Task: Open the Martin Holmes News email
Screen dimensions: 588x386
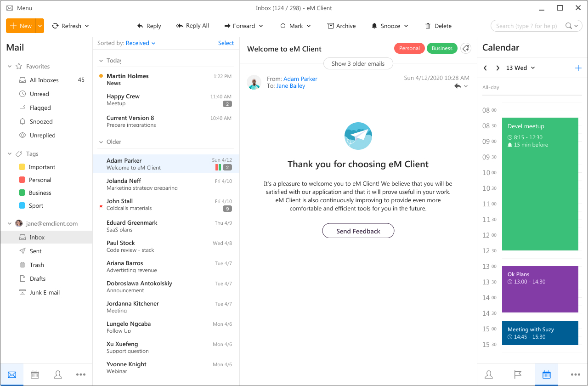Action: 166,79
